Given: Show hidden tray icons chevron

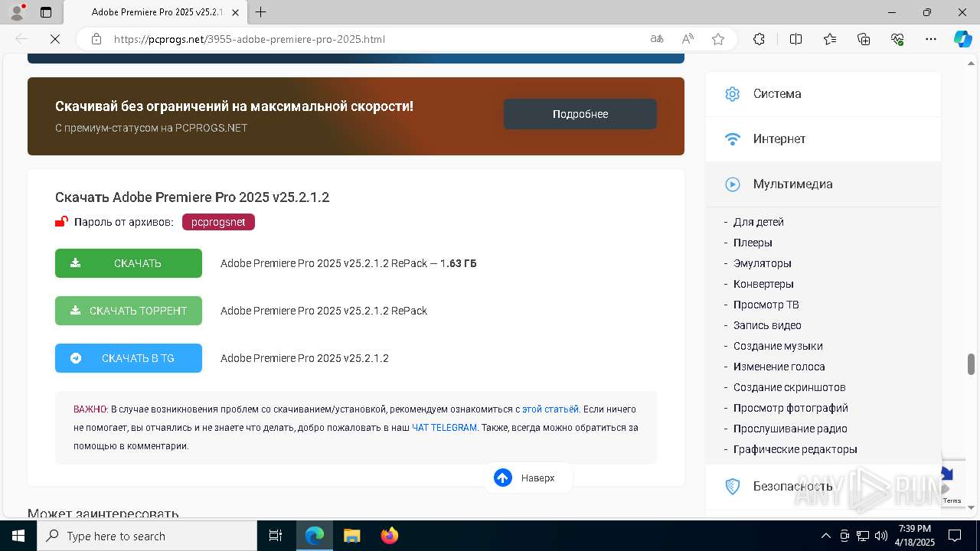Looking at the screenshot, I should pos(825,536).
